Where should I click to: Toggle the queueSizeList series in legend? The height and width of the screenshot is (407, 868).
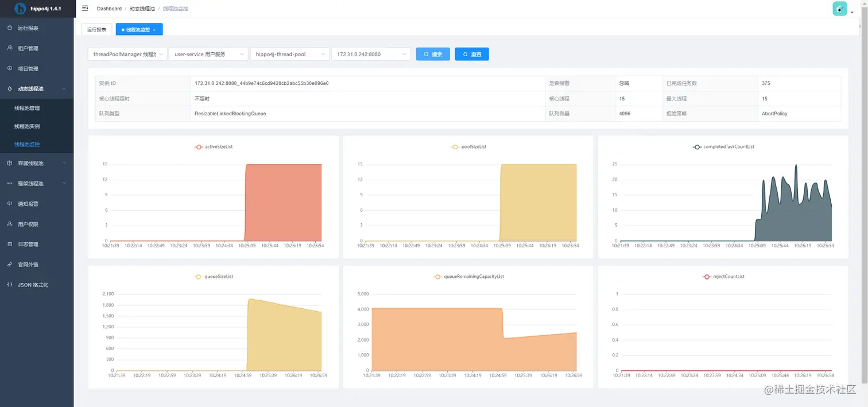pos(214,277)
